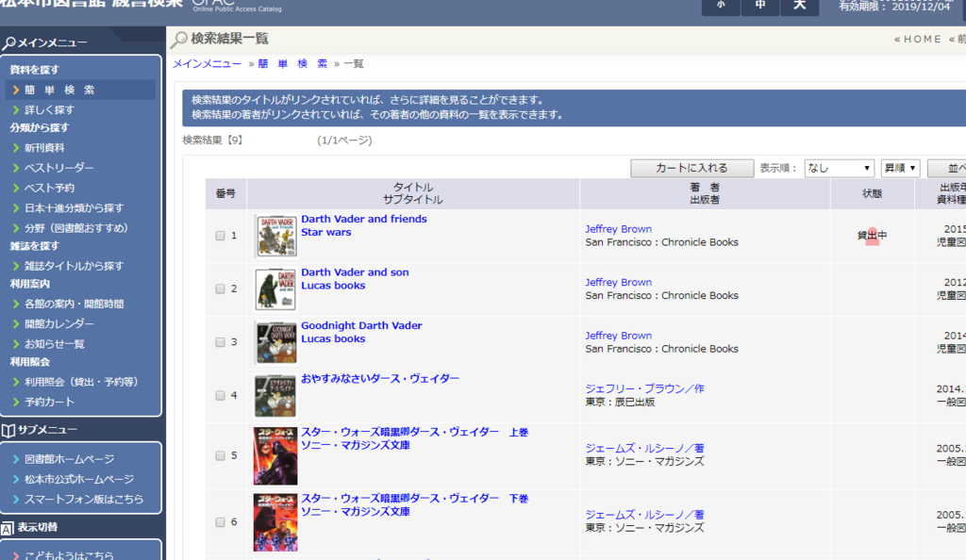Open 松本市公式ホームページ link in submenu
The image size is (966, 560).
(x=79, y=479)
